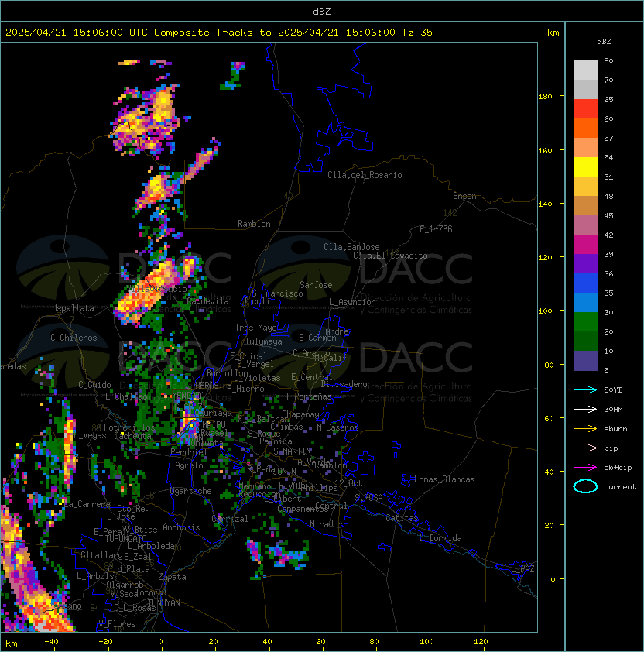Click the 'Catitas' map label
Viewport: 644px width, 652px height.
[402, 518]
